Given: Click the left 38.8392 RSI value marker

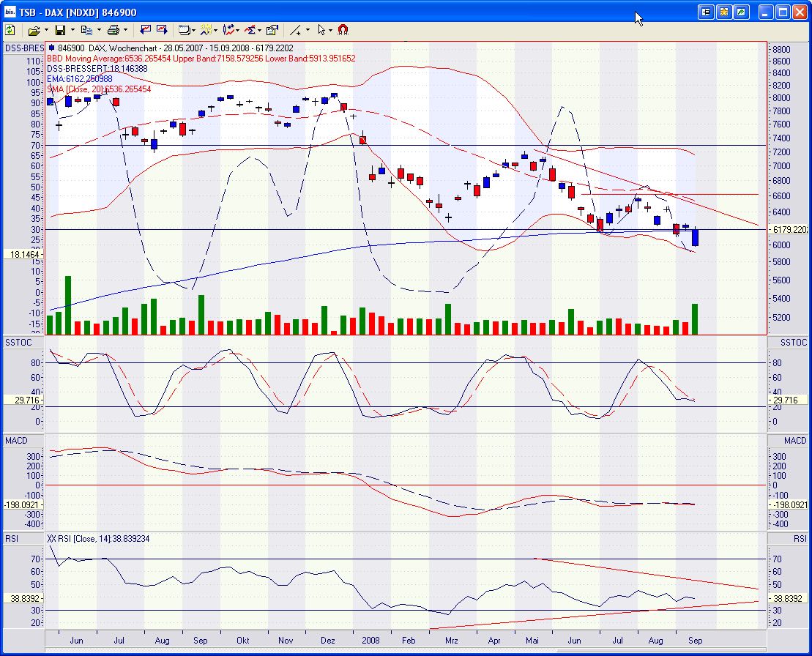Looking at the screenshot, I should [x=24, y=598].
